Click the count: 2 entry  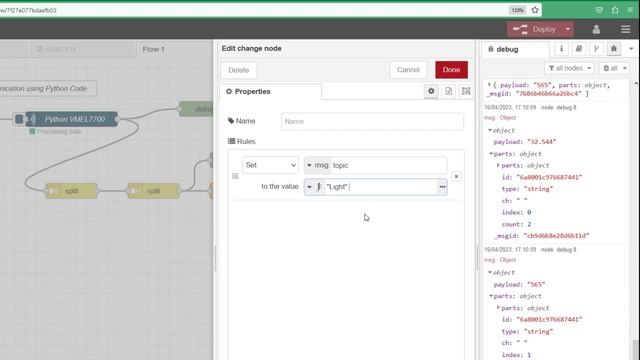click(516, 224)
